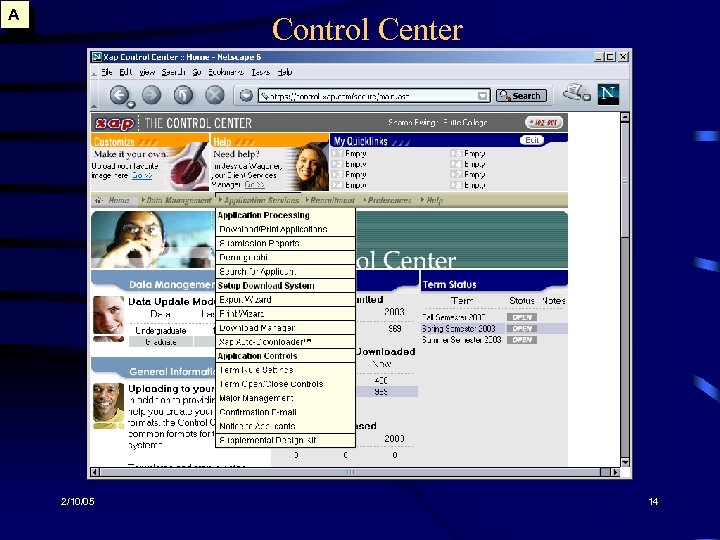Image resolution: width=720 pixels, height=540 pixels.
Task: Click the fifth Empty quicklink slot
Action: pos(468,153)
